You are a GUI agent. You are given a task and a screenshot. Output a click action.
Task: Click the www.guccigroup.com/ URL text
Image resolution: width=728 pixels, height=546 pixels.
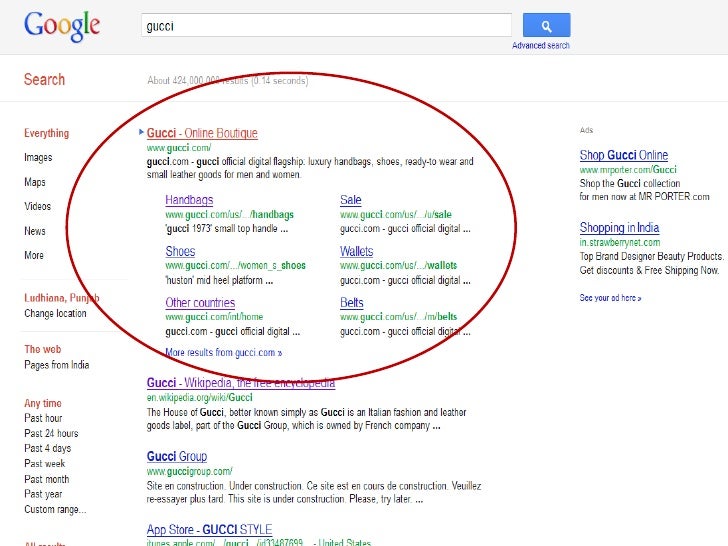(189, 471)
